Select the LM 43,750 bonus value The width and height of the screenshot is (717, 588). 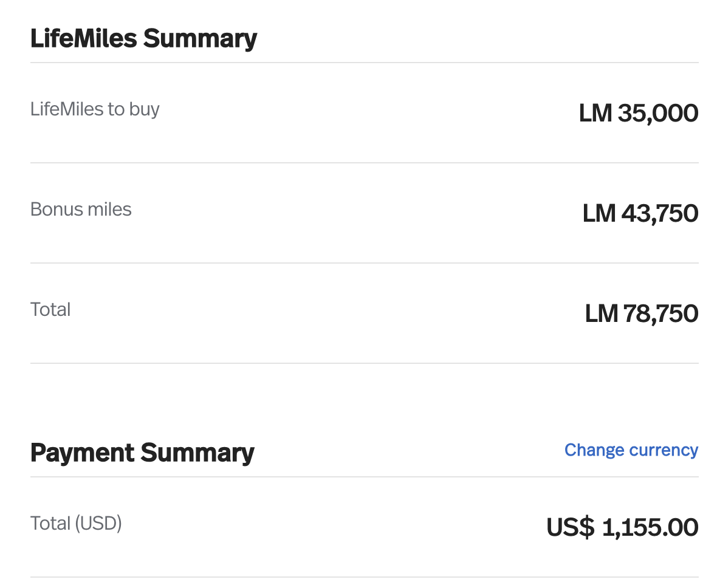click(640, 213)
